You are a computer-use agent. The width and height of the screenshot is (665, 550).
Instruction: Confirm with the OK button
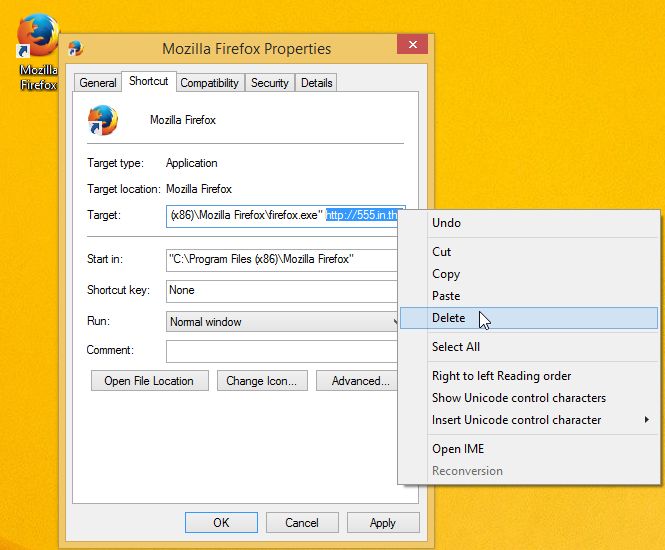point(221,522)
